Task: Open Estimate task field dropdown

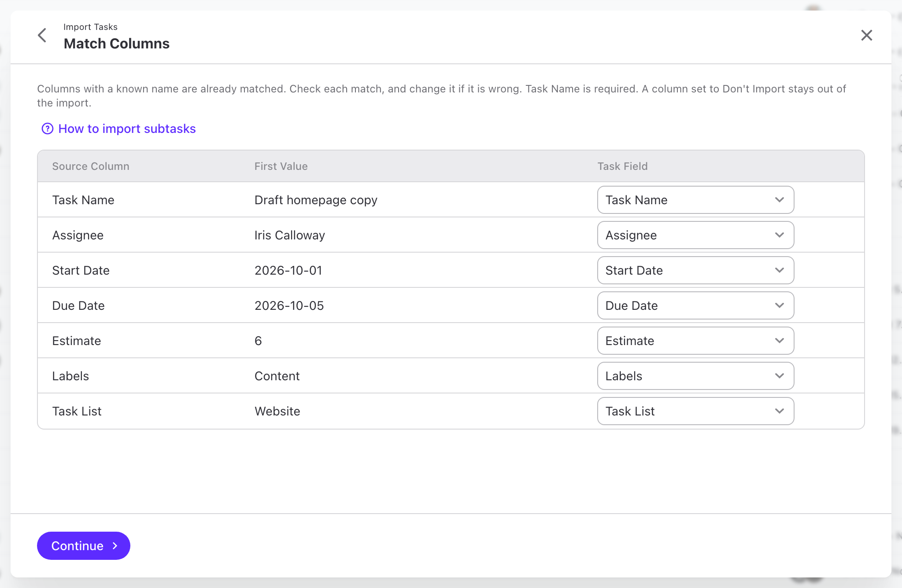Action: 695,341
